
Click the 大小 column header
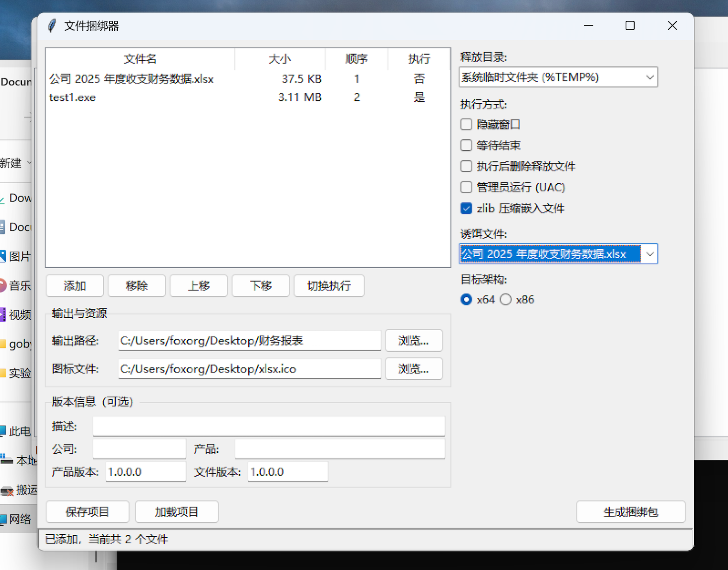point(280,59)
